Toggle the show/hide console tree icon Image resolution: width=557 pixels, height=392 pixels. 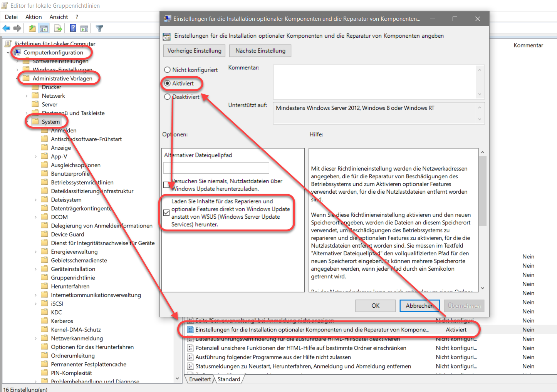pyautogui.click(x=44, y=28)
